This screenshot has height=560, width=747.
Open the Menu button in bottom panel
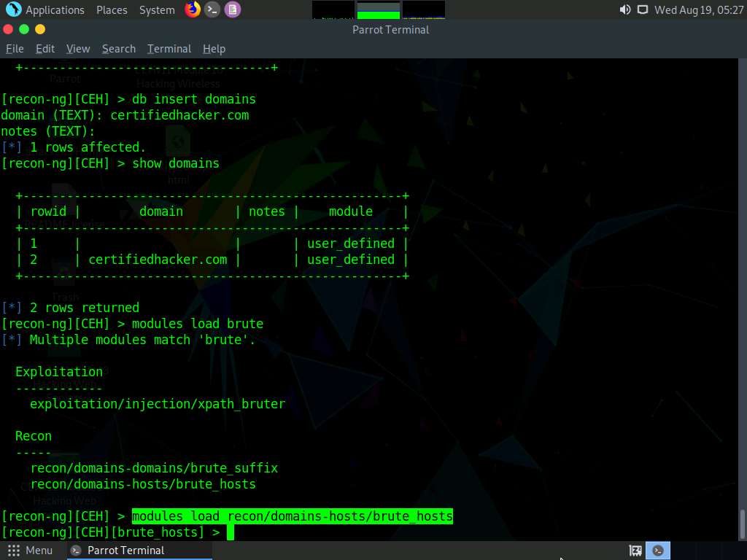point(30,551)
